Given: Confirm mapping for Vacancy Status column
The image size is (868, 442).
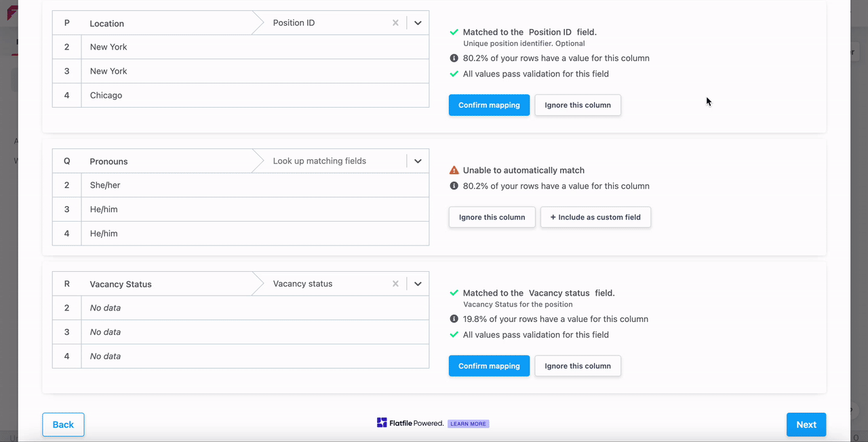Looking at the screenshot, I should click(489, 366).
